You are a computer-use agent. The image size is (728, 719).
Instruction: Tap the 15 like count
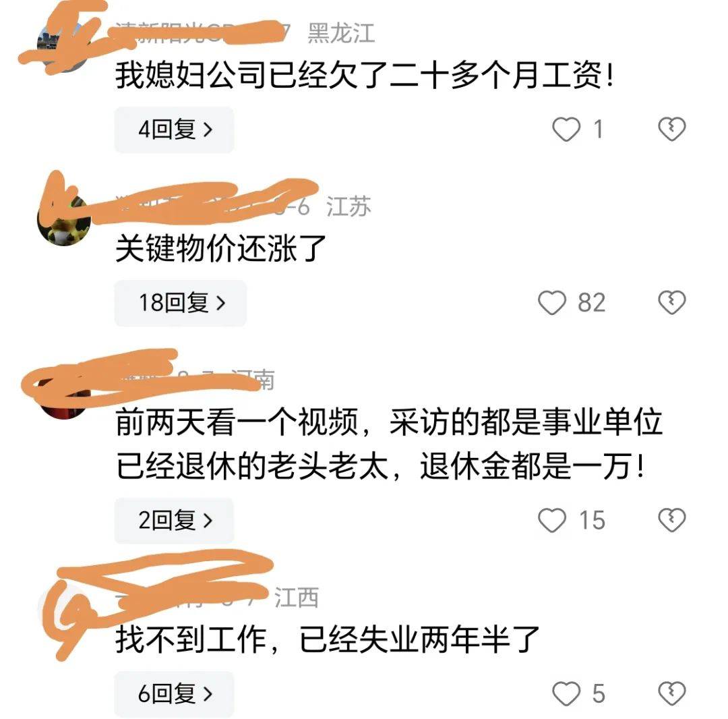pyautogui.click(x=592, y=520)
